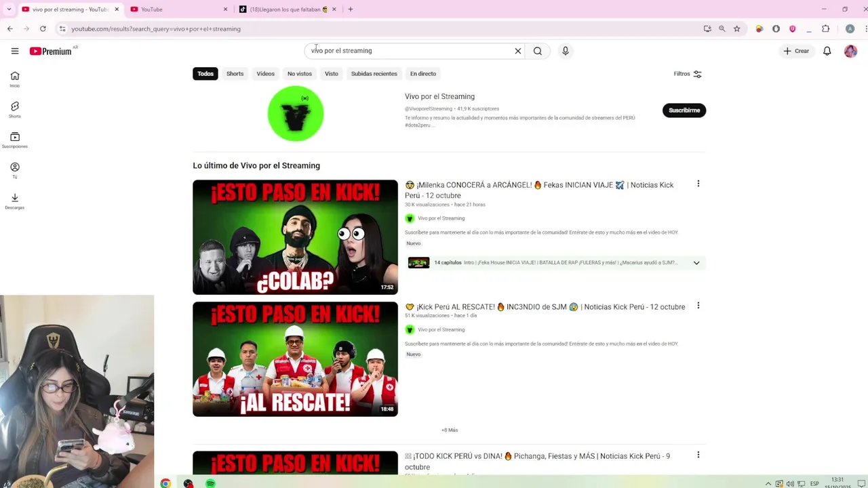This screenshot has height=488, width=868.
Task: View site information icon in address bar
Action: pos(62,28)
